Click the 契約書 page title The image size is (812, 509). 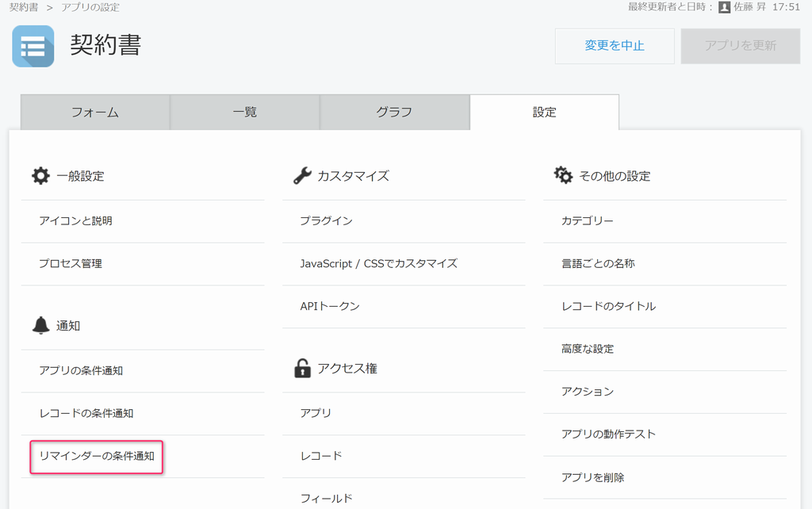[x=105, y=45]
